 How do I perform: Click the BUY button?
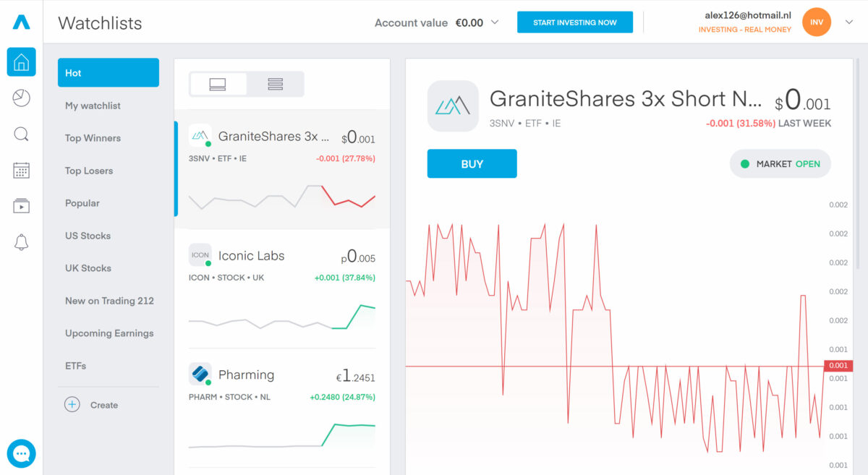tap(472, 163)
